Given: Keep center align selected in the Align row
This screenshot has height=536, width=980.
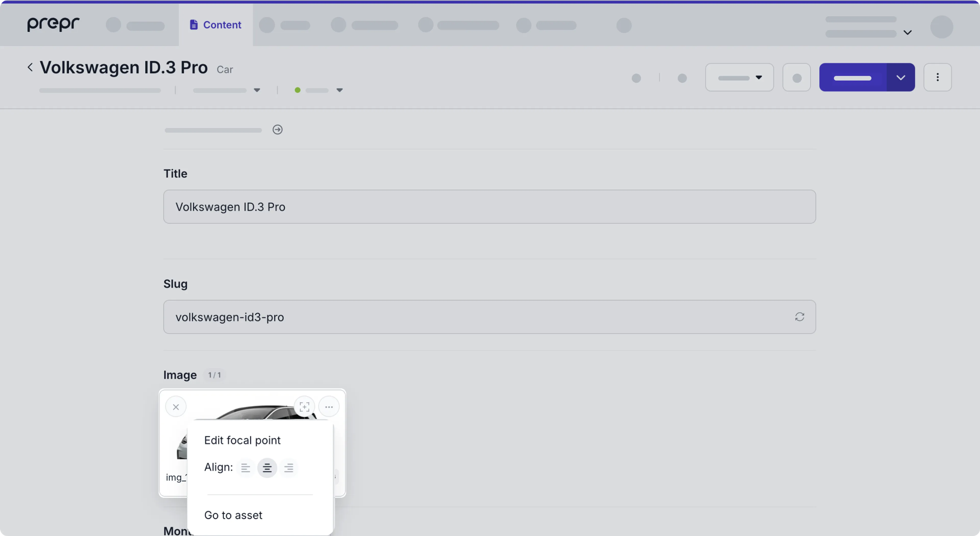Looking at the screenshot, I should [267, 468].
